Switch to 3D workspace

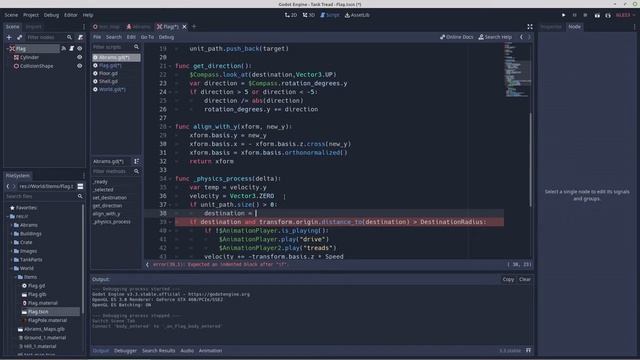pos(309,15)
